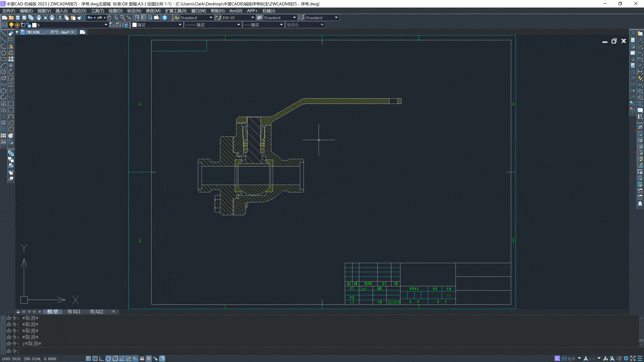Viewport: 644px width, 362px height.
Task: Expand the 随层 linetype dropdown
Action: click(x=238, y=25)
